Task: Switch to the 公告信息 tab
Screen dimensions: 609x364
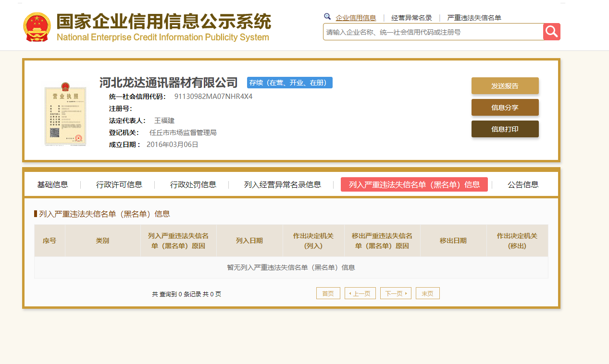Action: pos(523,184)
